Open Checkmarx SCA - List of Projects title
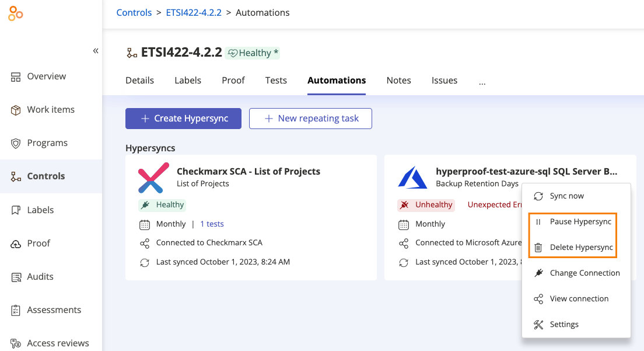Viewport: 644px width, 351px height. pos(249,171)
